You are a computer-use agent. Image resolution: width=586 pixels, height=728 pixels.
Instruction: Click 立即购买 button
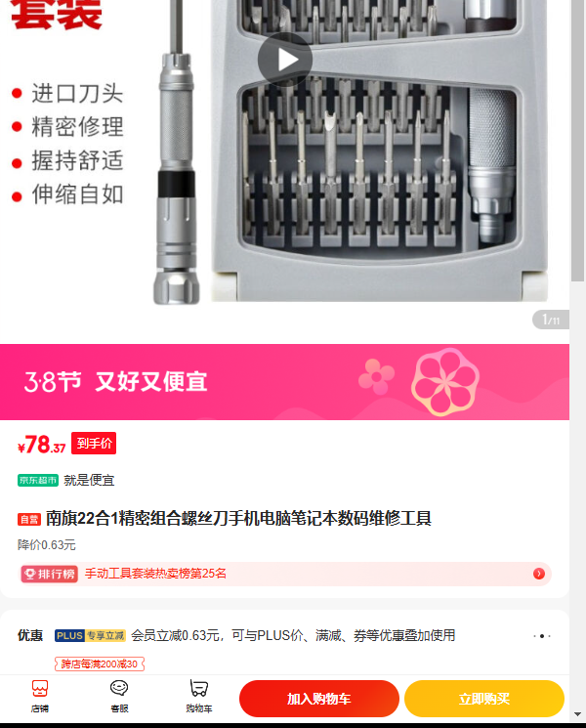[483, 699]
